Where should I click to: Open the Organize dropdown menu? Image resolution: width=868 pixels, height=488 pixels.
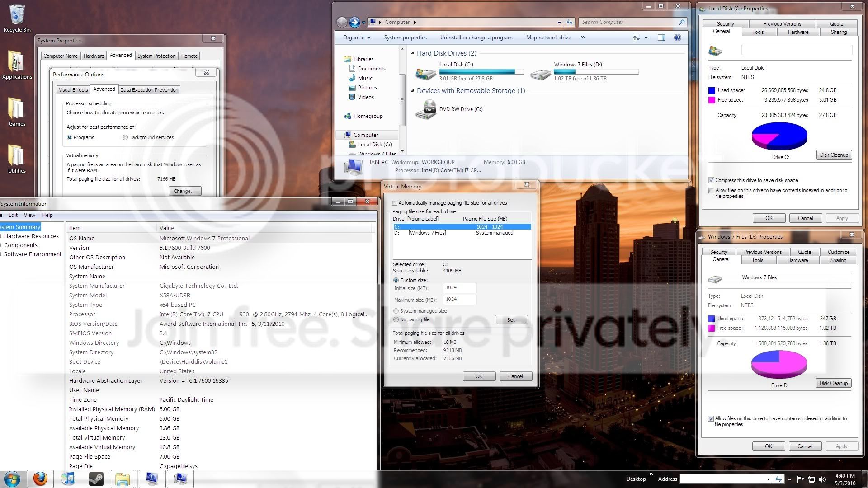(x=357, y=38)
